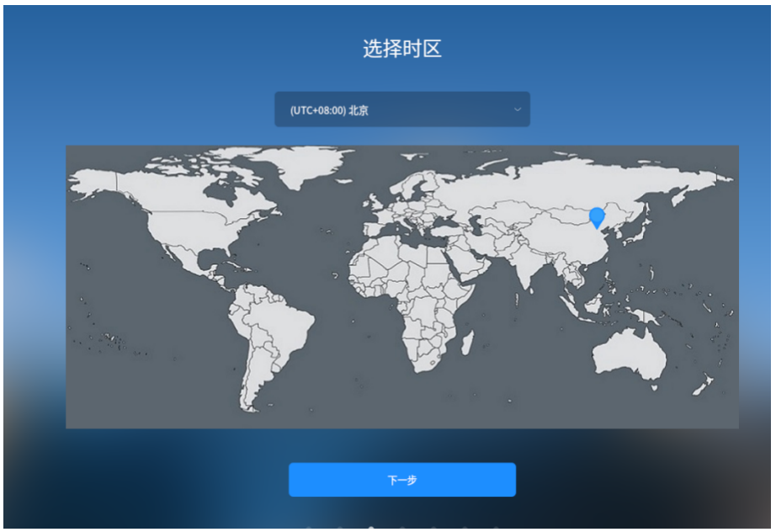Screen dimensions: 776x532
Task: Click the blue location pin on Beijing
Action: coord(597,218)
